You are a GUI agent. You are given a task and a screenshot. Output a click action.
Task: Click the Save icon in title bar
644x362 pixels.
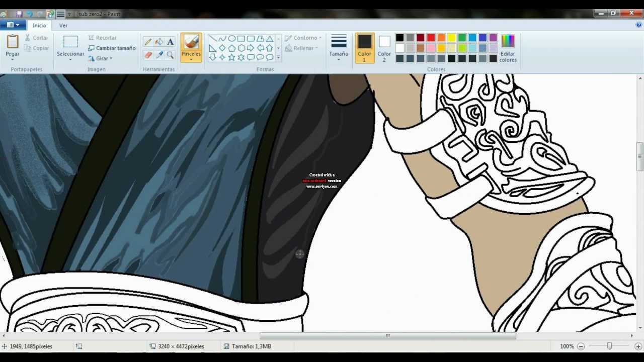19,14
